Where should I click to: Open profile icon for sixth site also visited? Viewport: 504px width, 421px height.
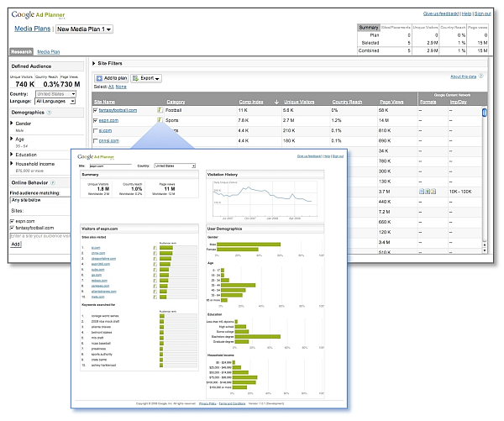155,275
